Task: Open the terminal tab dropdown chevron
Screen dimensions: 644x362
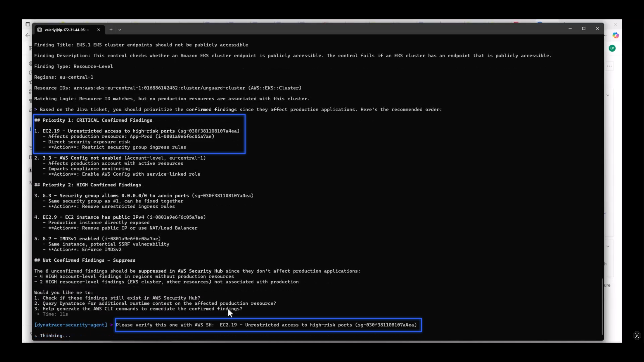Action: point(120,30)
